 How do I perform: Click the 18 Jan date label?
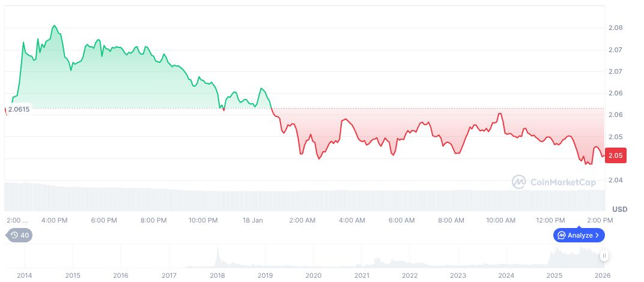253,220
